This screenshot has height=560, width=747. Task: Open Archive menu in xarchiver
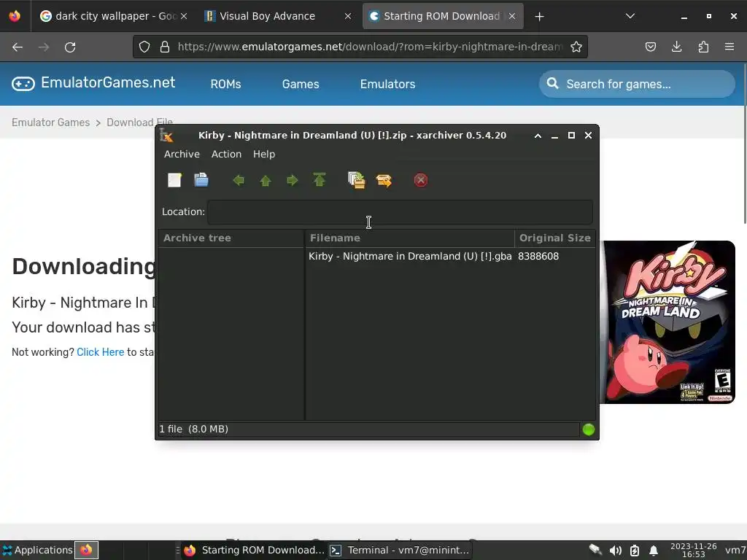182,155
